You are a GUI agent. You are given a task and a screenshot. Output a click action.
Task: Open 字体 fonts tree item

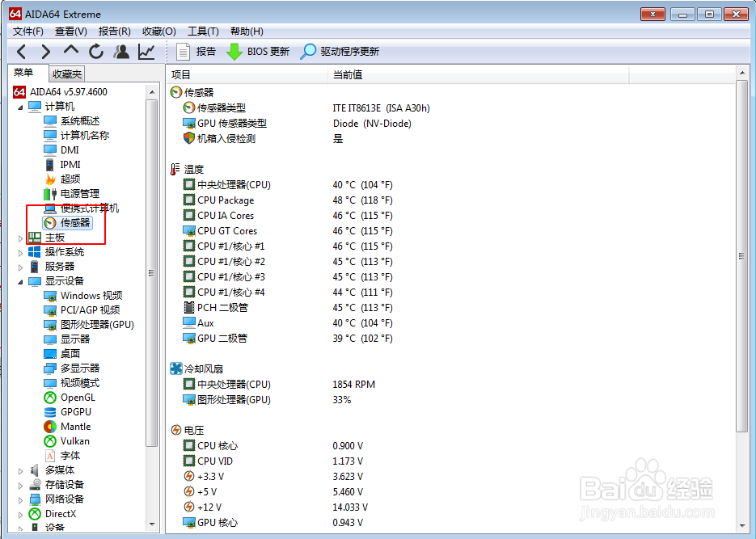[61, 456]
